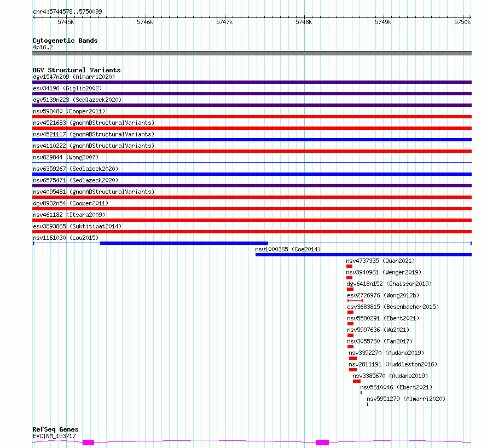Screen dimensions: 487x448
Task: Click the 5749k ruler tick label
Action: point(383,22)
